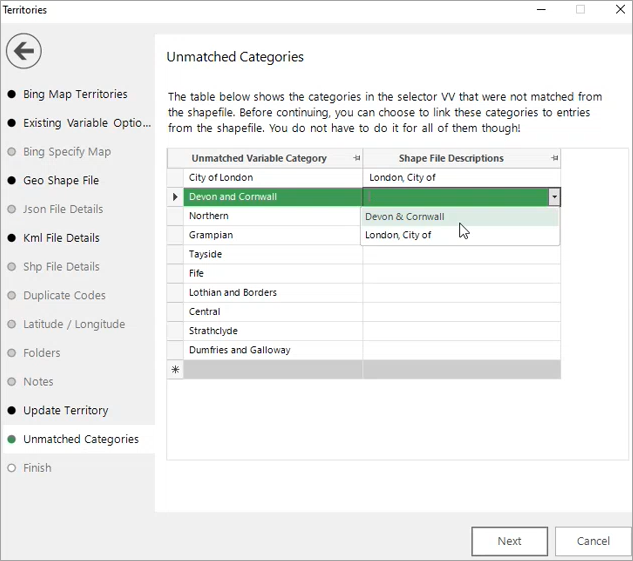Select the 'Lothian and Borders' cell

(x=273, y=293)
